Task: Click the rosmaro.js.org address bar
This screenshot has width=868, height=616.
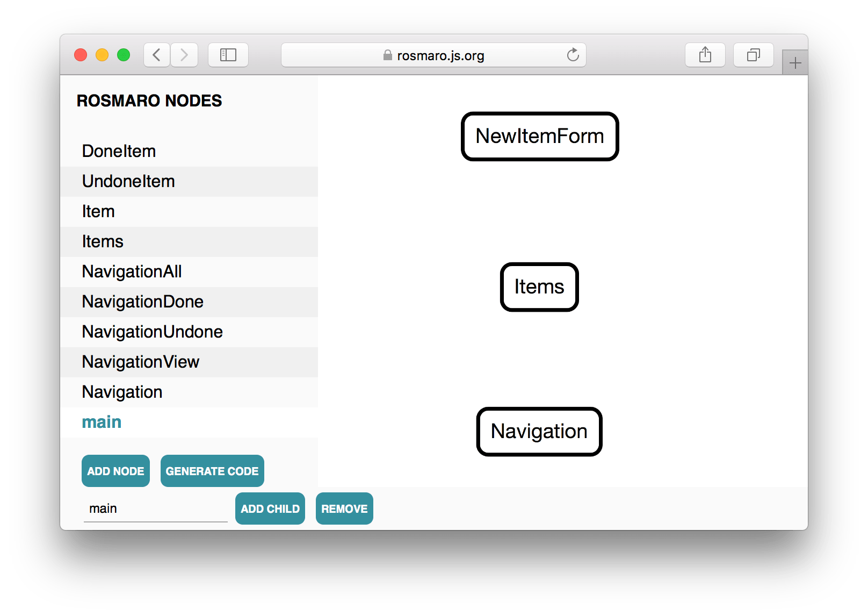Action: (x=433, y=55)
